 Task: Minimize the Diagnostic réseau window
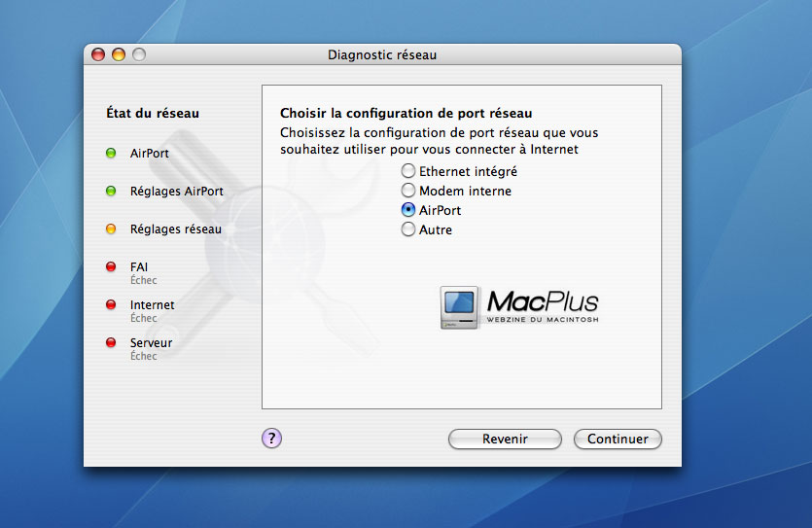[x=119, y=54]
